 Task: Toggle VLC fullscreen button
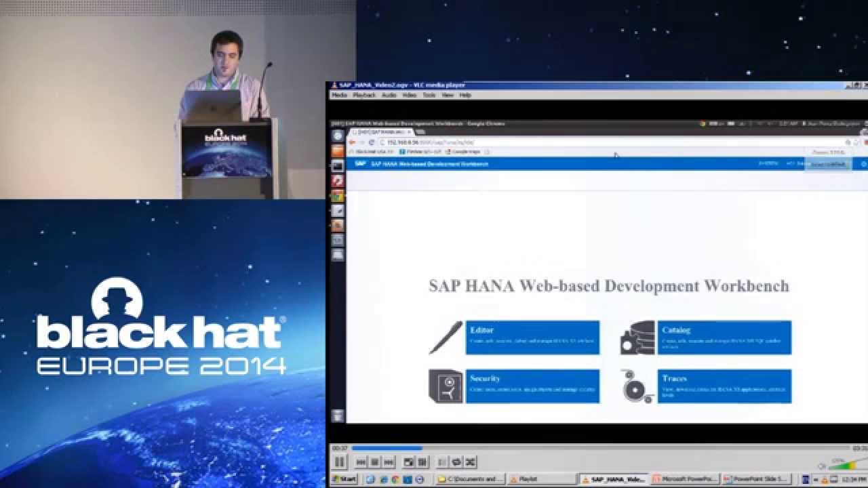(x=409, y=462)
